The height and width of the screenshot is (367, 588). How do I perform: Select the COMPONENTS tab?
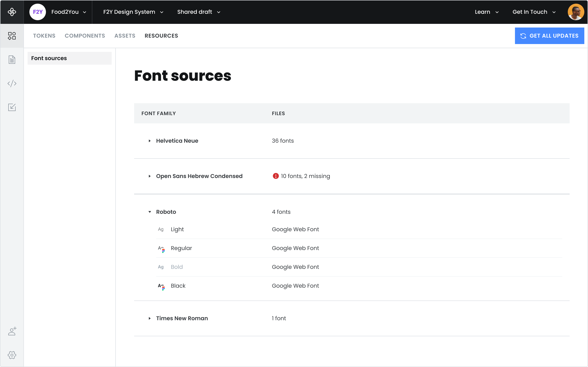click(x=85, y=36)
